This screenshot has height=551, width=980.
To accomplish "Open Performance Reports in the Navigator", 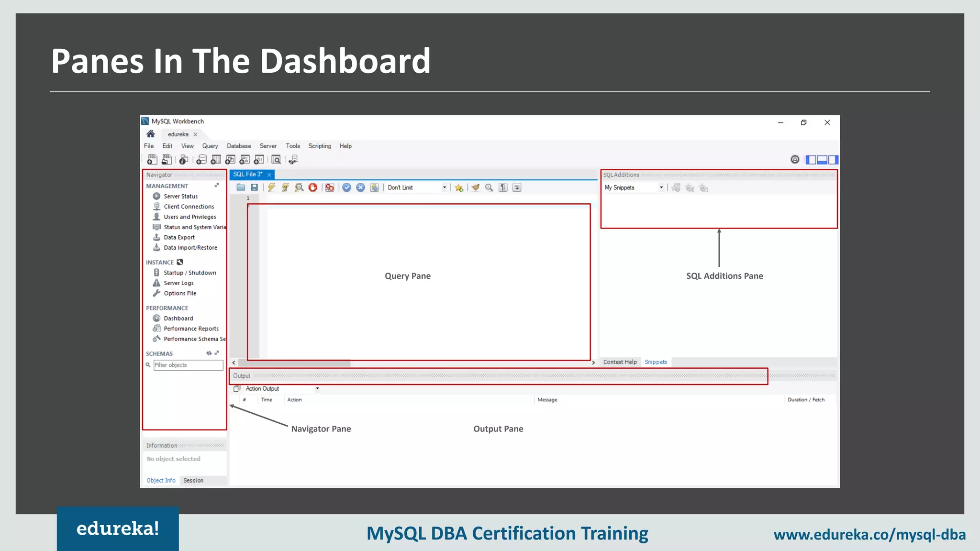I will coord(191,329).
